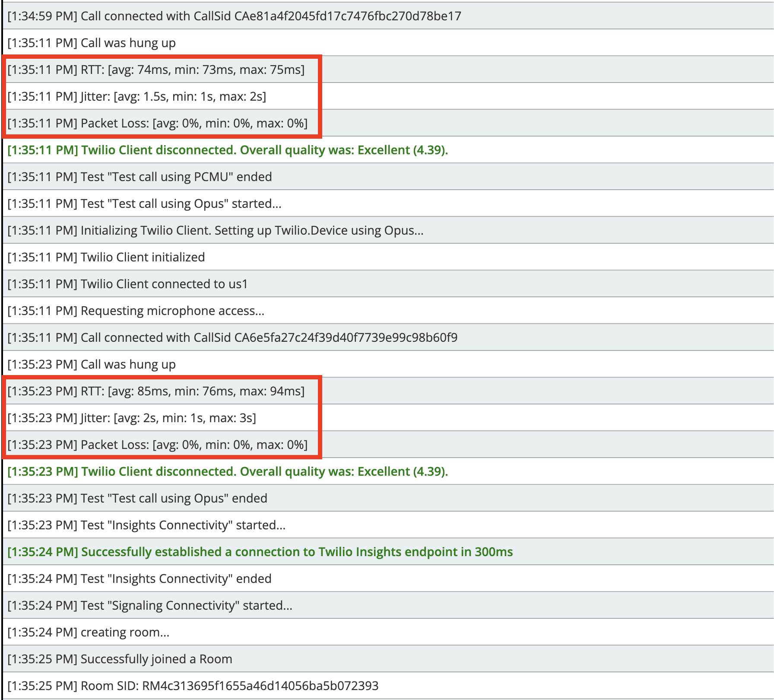Select the first "Call was hung up" entry at 1:35:11
774x700 pixels.
pos(92,43)
